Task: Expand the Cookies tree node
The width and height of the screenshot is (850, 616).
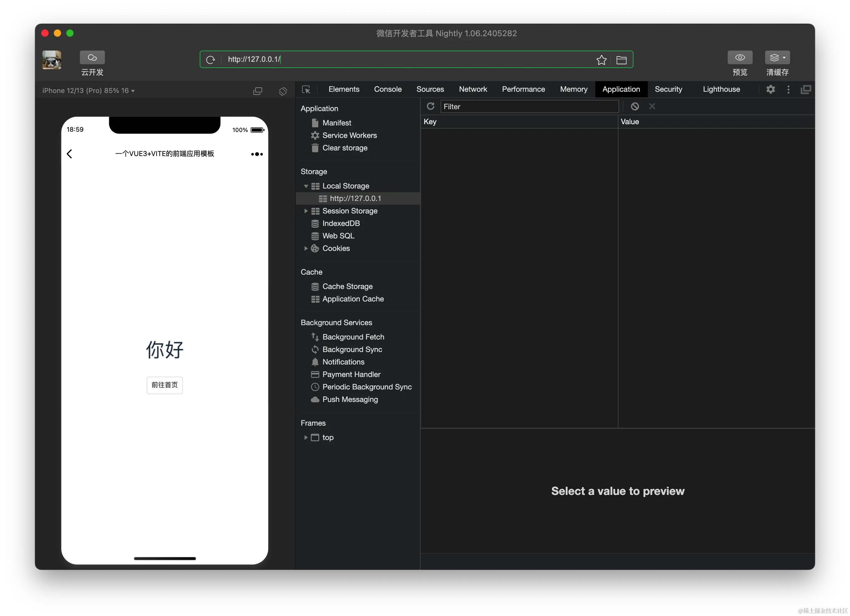Action: tap(306, 248)
